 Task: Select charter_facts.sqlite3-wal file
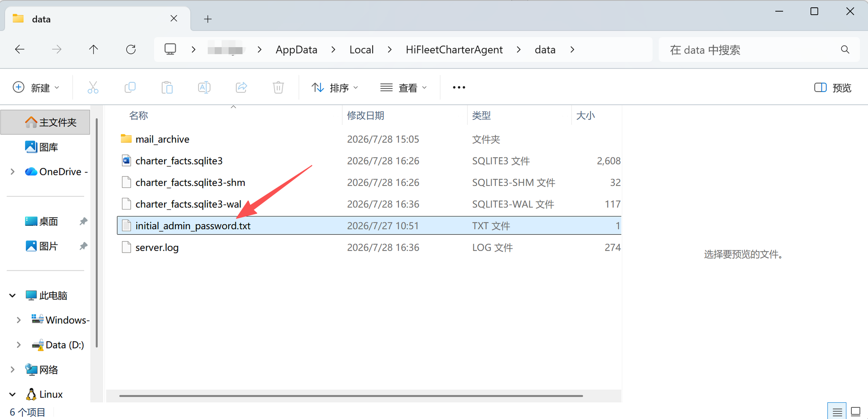(x=369, y=204)
